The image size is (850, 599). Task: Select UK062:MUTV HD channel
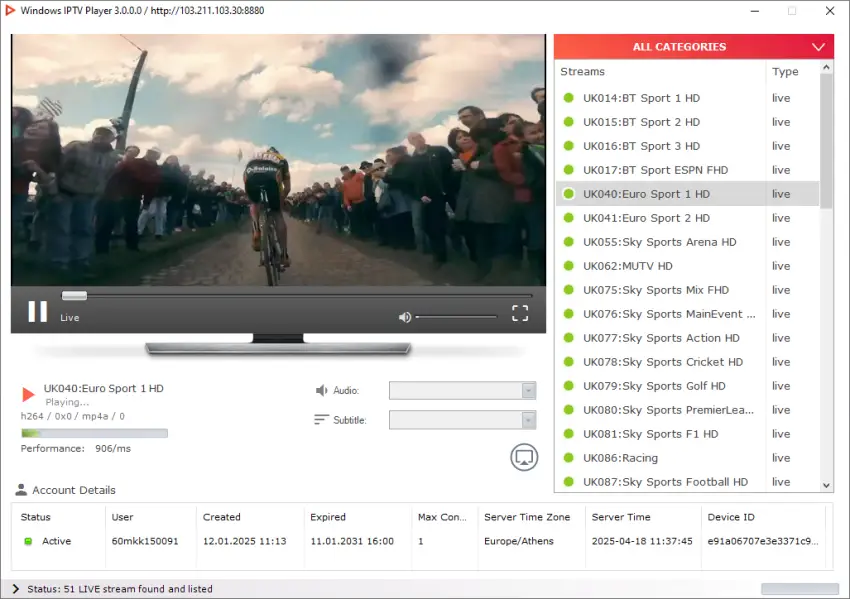687,266
